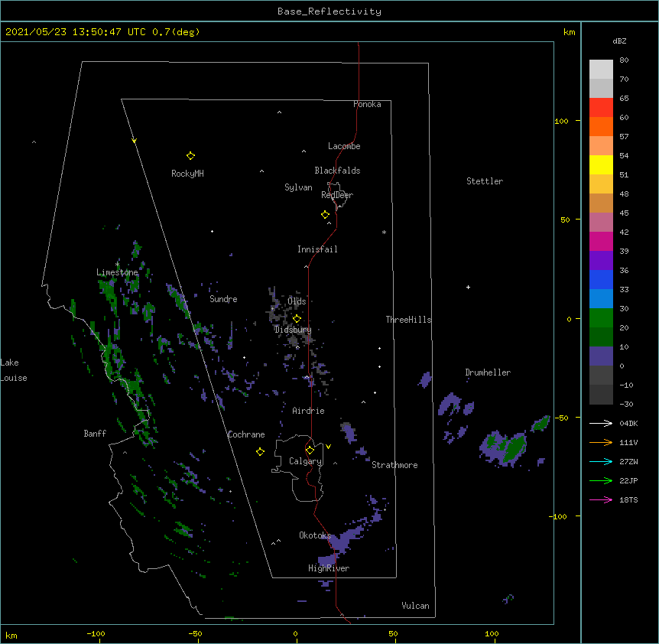659x644 pixels.
Task: Click the Calgary city label
Action: point(306,461)
